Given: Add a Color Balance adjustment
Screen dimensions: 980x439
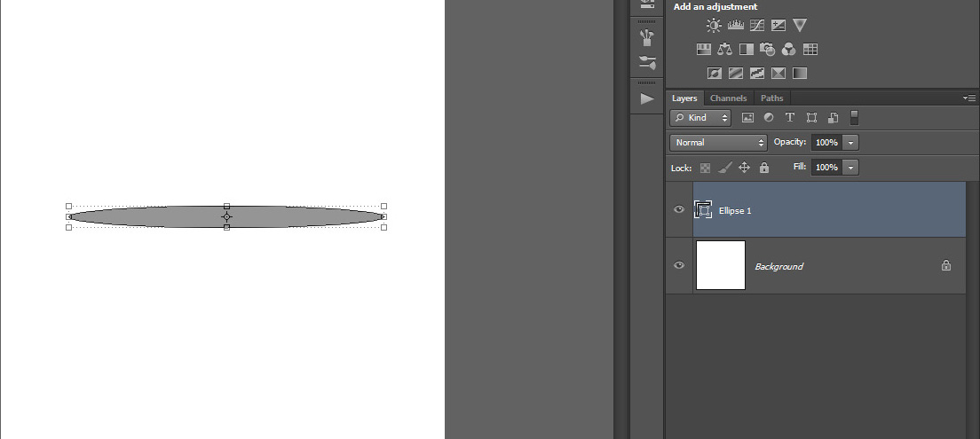Looking at the screenshot, I should (x=724, y=50).
